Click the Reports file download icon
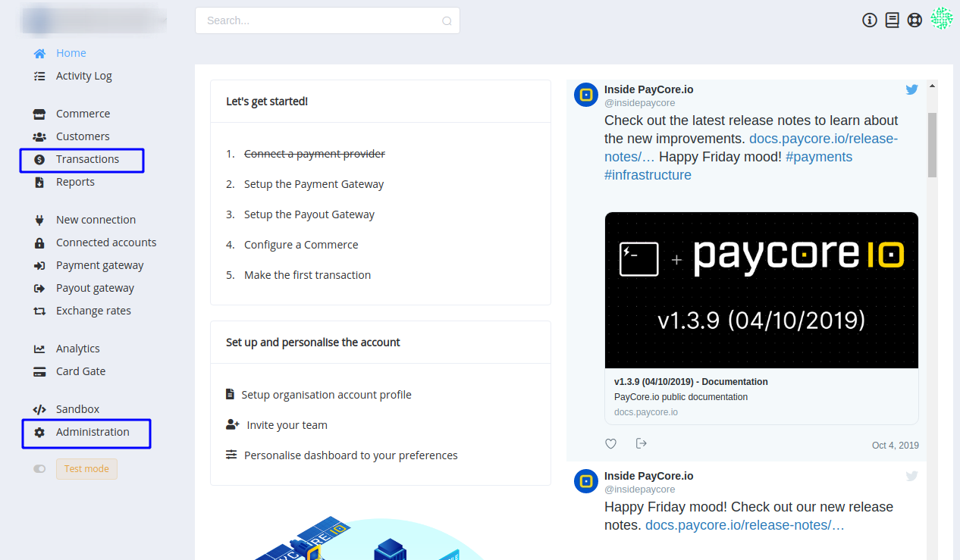Viewport: 960px width, 560px height. coord(39,183)
